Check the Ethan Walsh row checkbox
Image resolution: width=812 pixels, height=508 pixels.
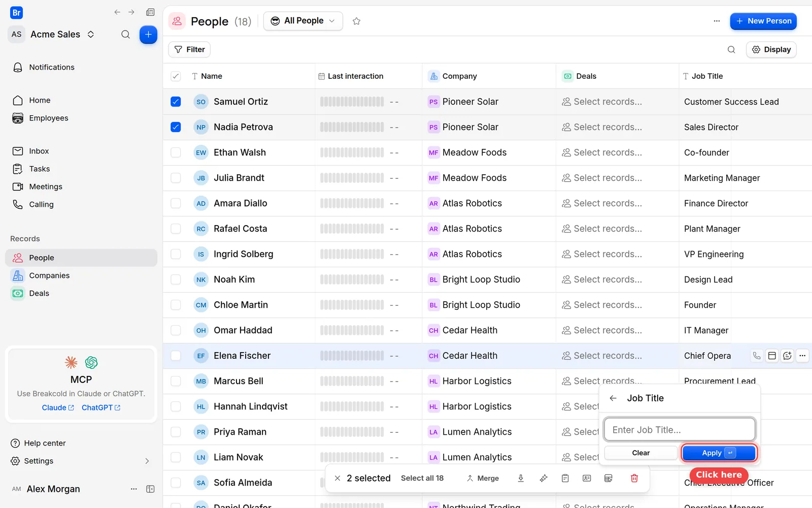coord(176,152)
